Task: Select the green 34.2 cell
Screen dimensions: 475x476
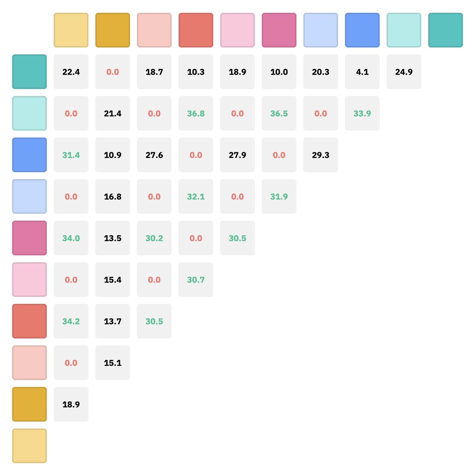Action: tap(71, 321)
